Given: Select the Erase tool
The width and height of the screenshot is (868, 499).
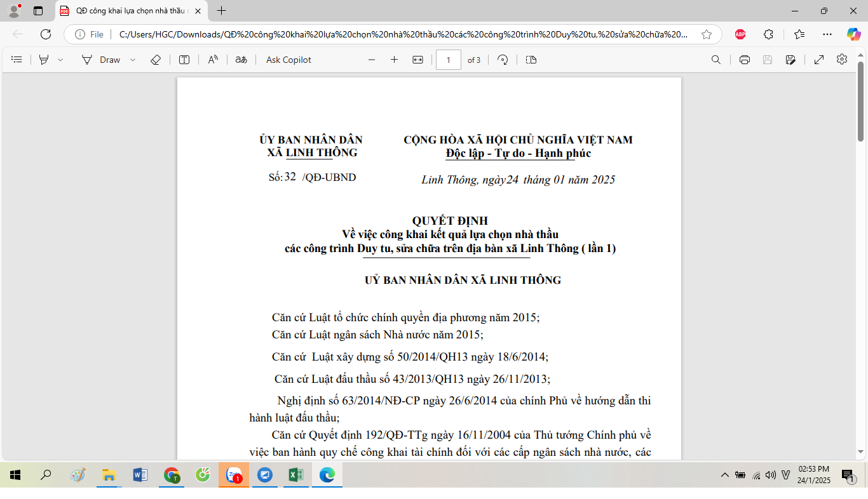Looking at the screenshot, I should 156,60.
